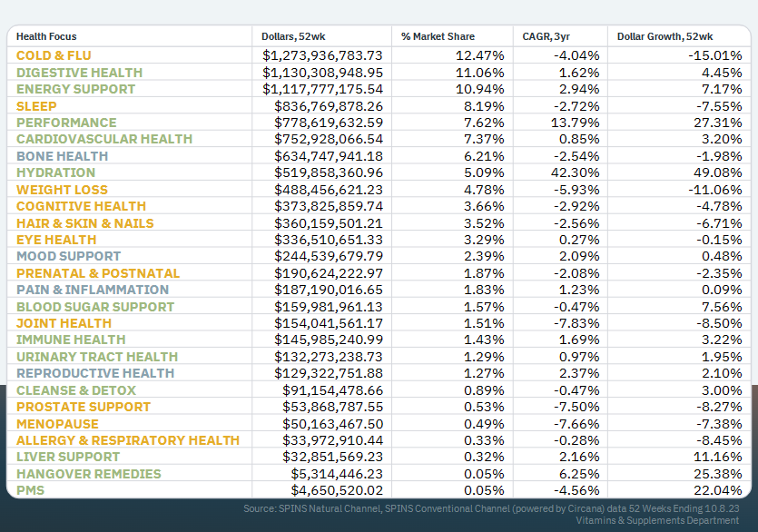This screenshot has height=532, width=758.
Task: Click the Dollars, 52wk column header
Action: 293,36
